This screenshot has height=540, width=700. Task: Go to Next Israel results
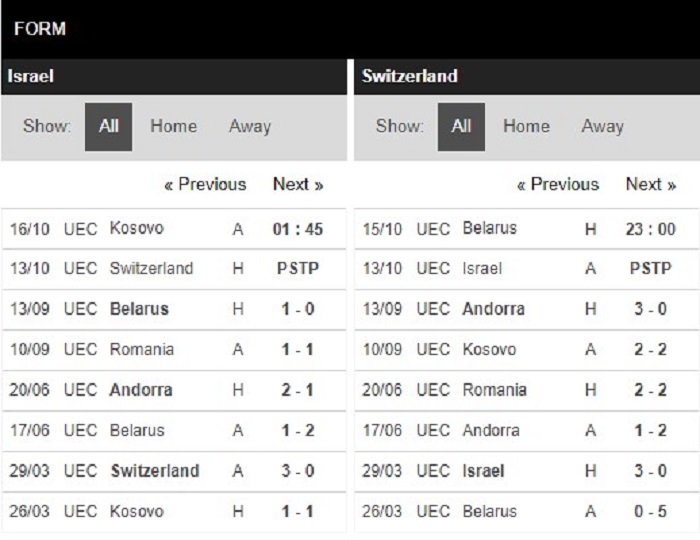(298, 184)
